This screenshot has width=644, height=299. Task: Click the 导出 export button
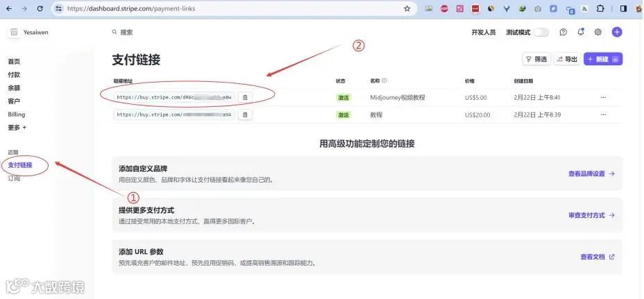click(567, 59)
